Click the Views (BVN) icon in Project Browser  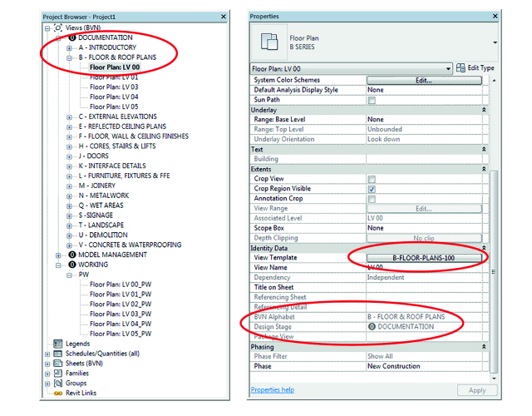pos(58,27)
